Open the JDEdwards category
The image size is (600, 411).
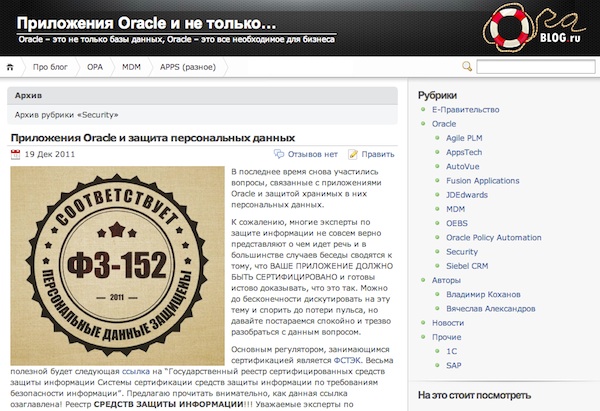tap(467, 195)
